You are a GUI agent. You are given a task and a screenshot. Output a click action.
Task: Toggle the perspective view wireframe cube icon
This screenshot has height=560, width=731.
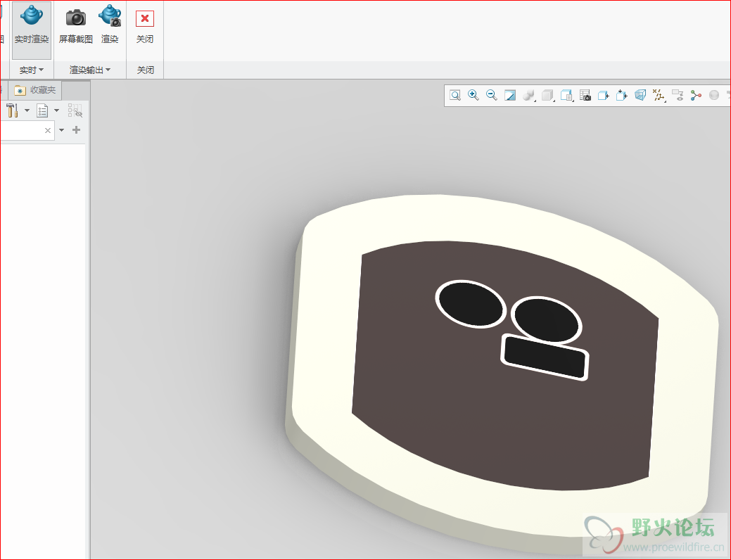[x=640, y=96]
